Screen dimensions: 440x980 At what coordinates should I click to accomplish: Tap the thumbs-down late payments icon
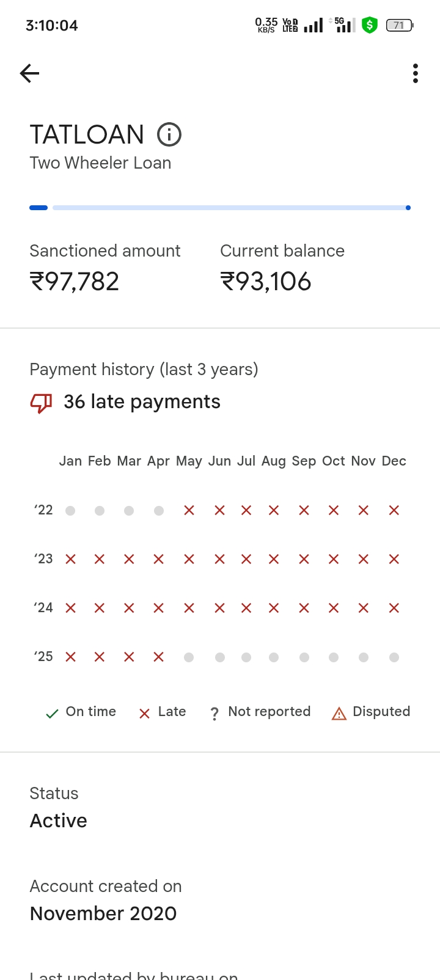click(42, 403)
